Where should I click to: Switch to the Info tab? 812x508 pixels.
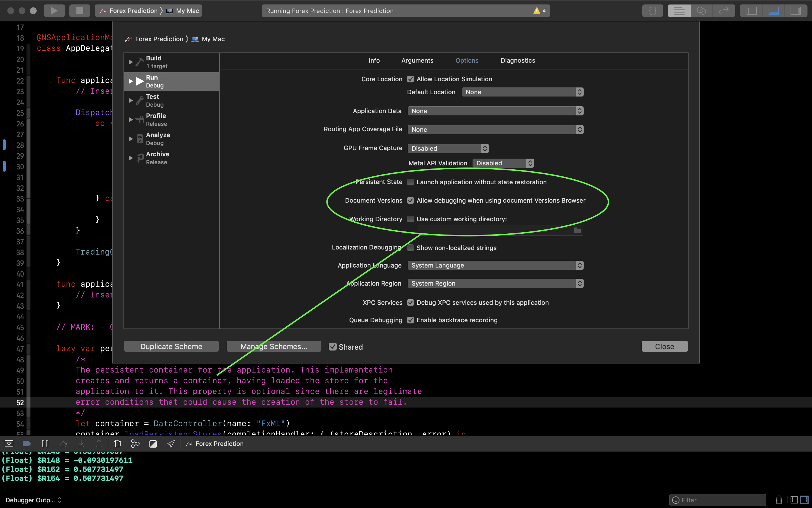click(x=374, y=60)
